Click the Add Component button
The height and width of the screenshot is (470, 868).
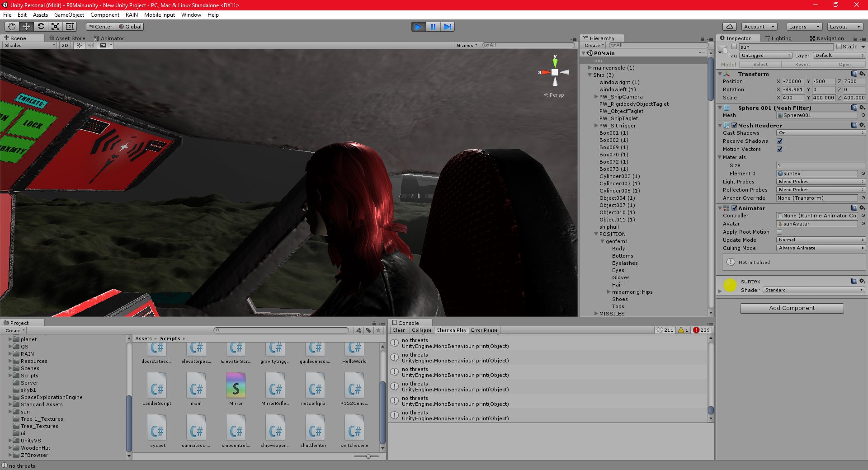[792, 308]
